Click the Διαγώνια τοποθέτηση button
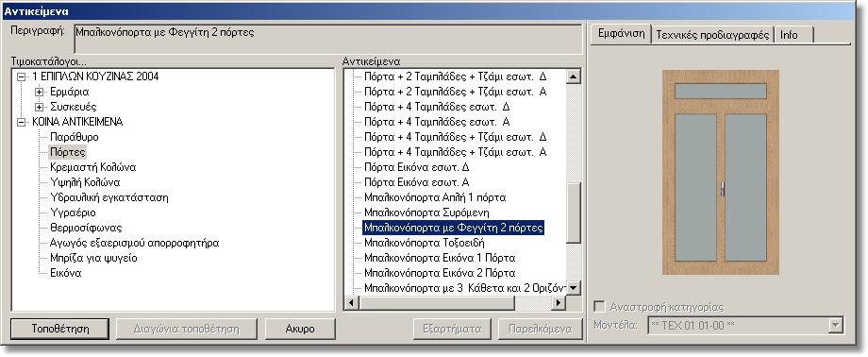Image resolution: width=868 pixels, height=357 pixels. tap(187, 329)
